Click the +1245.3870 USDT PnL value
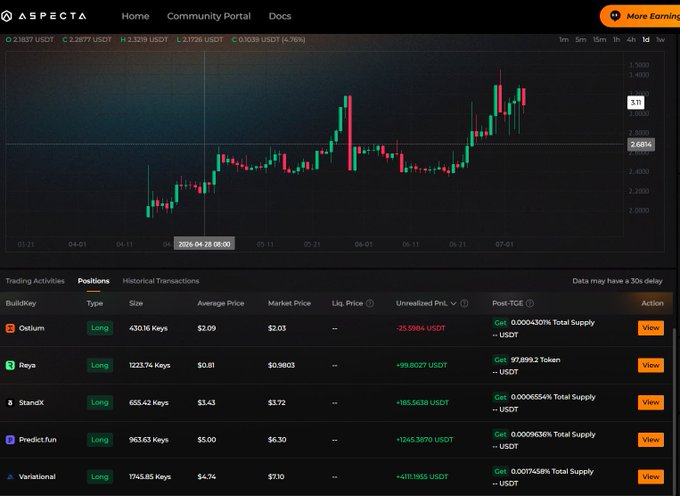 (425, 440)
